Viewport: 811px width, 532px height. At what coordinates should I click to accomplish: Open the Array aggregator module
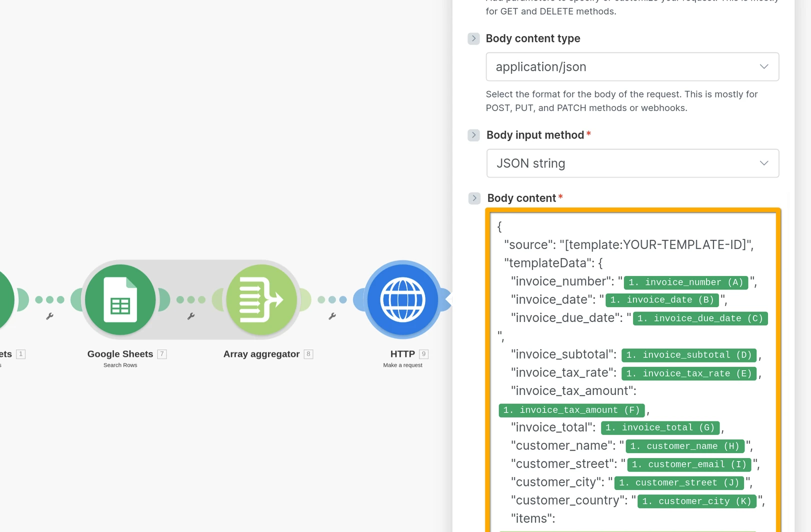(260, 299)
